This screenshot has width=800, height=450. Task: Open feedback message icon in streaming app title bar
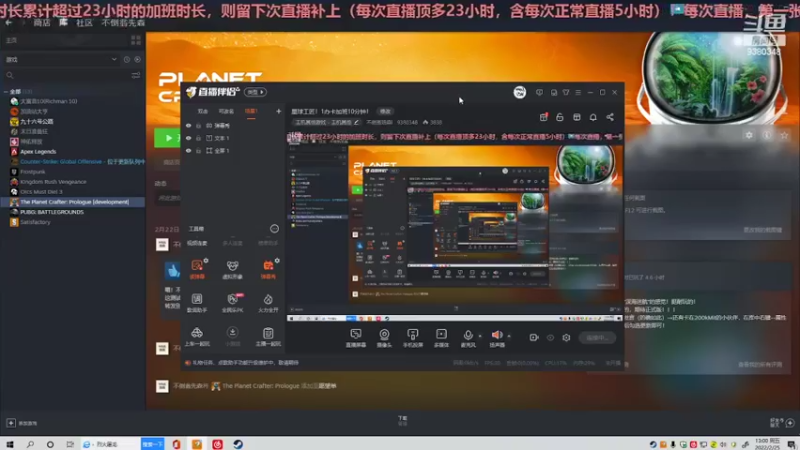click(x=539, y=92)
